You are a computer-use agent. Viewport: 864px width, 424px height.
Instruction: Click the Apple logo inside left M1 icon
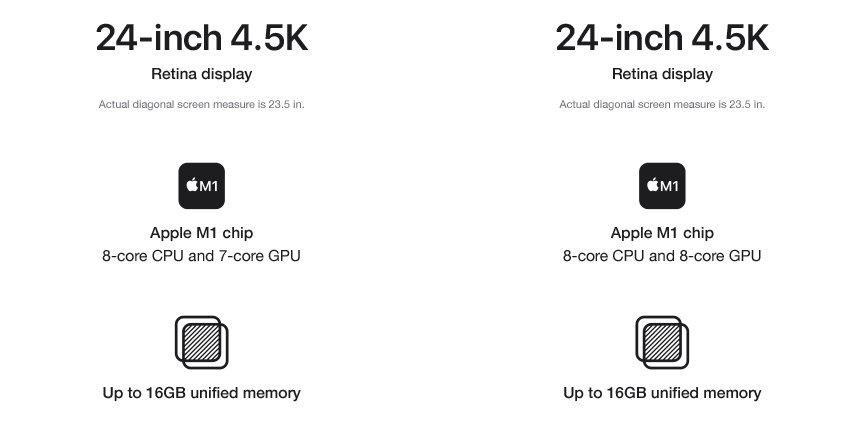coord(192,185)
